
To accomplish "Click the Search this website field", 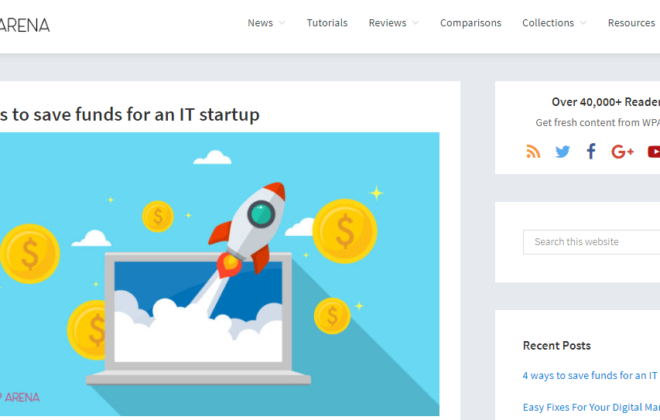I will coord(591,242).
